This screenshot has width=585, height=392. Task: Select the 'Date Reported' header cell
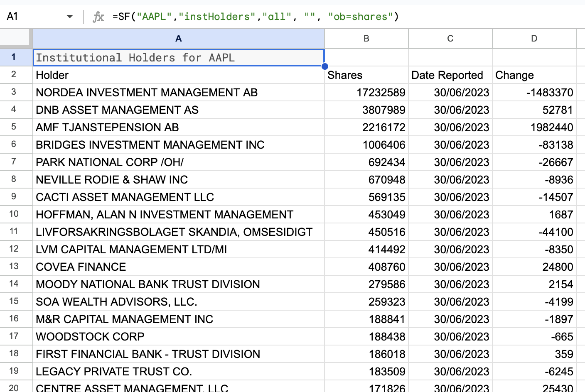point(450,75)
